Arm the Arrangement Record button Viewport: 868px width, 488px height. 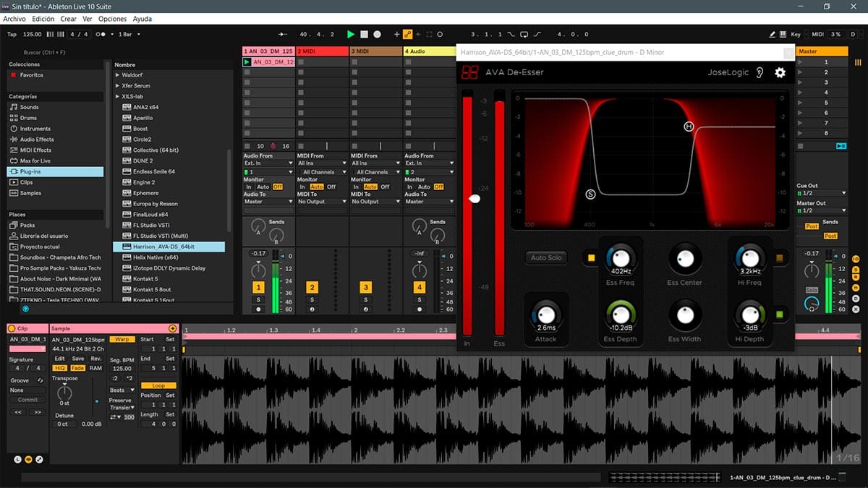pyautogui.click(x=377, y=34)
